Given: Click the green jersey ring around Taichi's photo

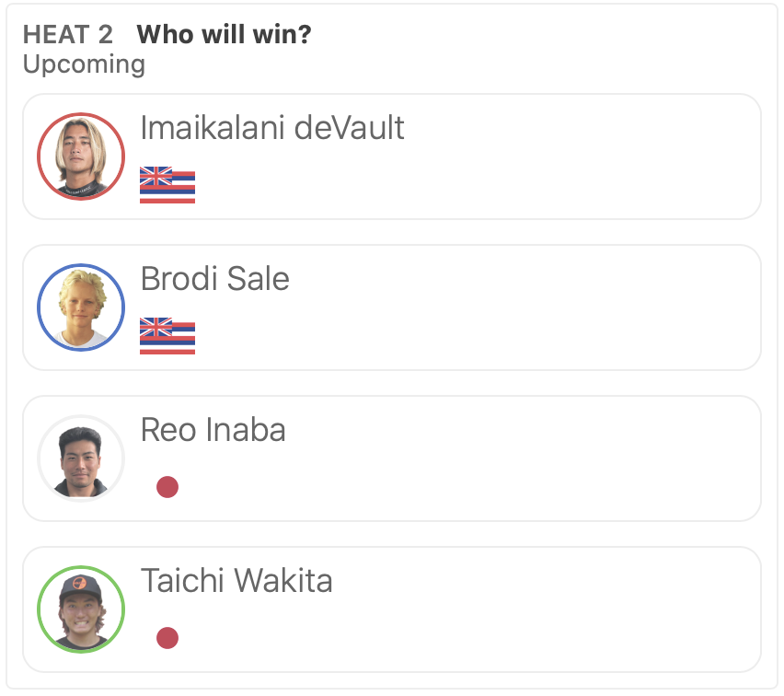Looking at the screenshot, I should tap(81, 568).
